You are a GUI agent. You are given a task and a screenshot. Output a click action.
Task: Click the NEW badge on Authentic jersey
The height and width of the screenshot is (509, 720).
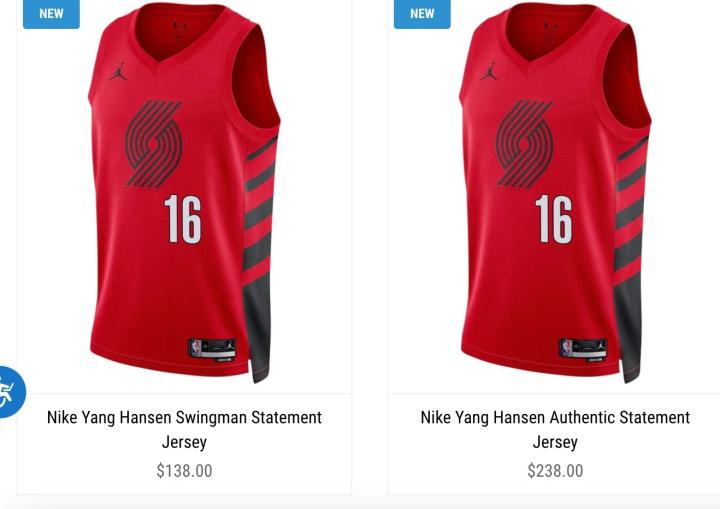(x=422, y=14)
